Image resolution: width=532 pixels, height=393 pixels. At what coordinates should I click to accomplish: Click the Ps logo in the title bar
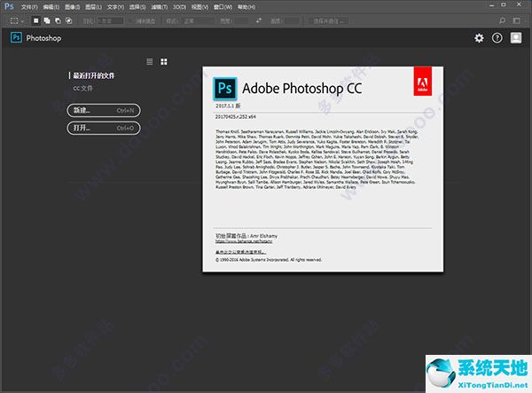(9, 6)
